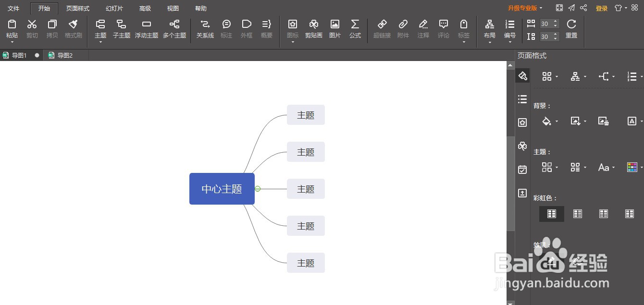Screen dimensions: 644x305
Task: Click the Hyperlink (超链接) icon
Action: click(382, 24)
